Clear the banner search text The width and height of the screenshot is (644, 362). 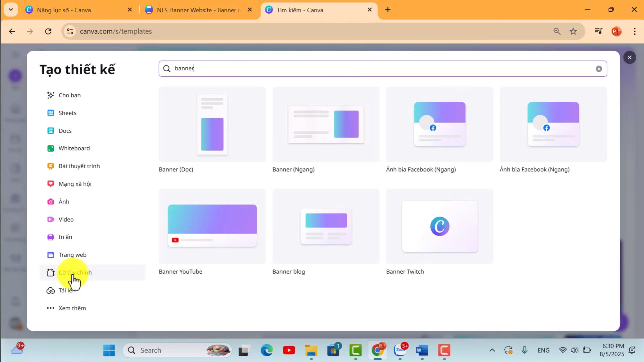pyautogui.click(x=598, y=69)
